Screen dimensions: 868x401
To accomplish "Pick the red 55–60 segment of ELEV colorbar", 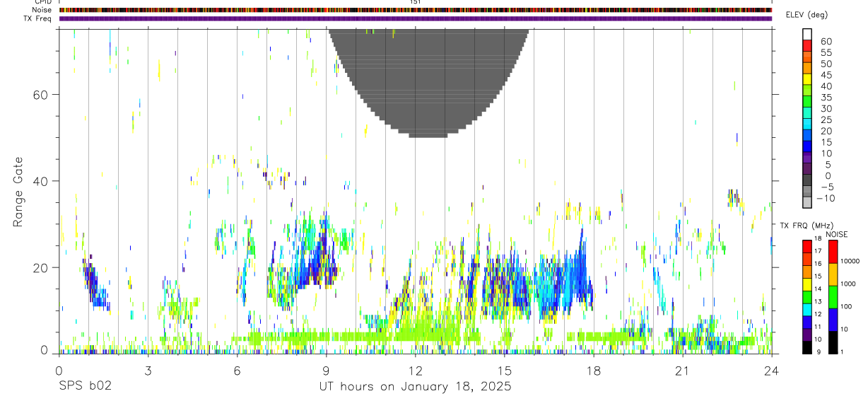I will tap(807, 45).
